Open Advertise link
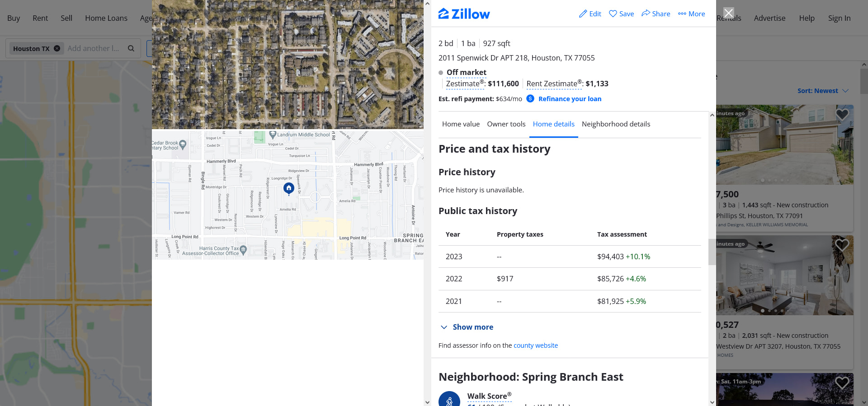The image size is (868, 406). 769,18
